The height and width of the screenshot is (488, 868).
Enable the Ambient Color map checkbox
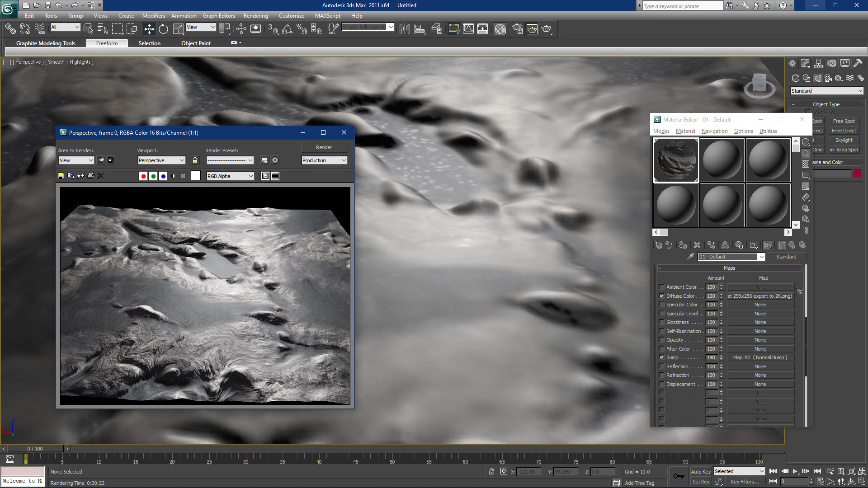(x=661, y=286)
